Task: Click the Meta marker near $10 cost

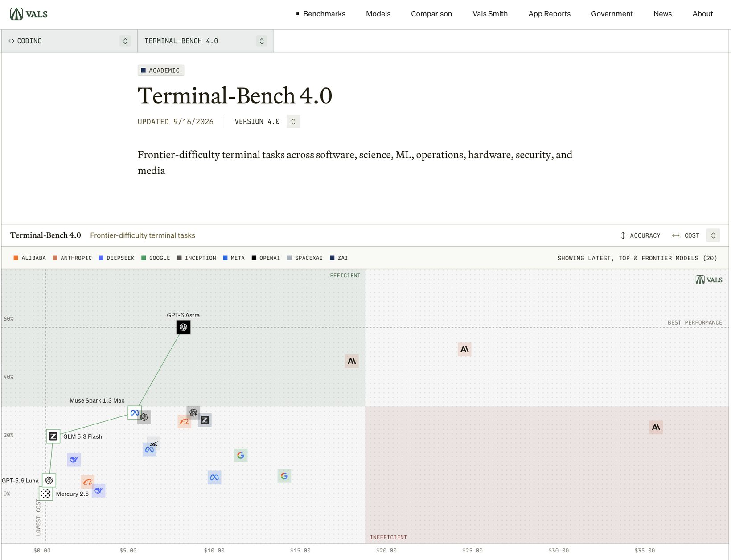Action: pyautogui.click(x=214, y=478)
